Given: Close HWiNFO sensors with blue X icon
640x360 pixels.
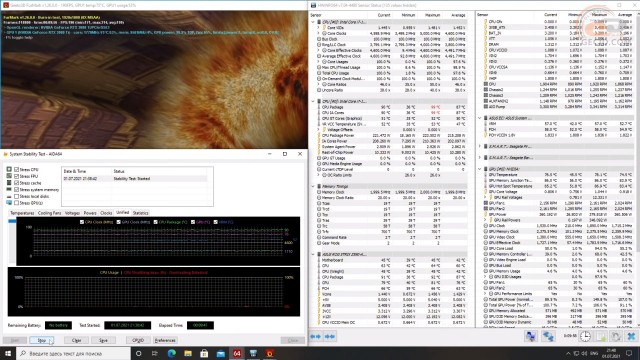Looking at the screenshot, I should click(631, 336).
